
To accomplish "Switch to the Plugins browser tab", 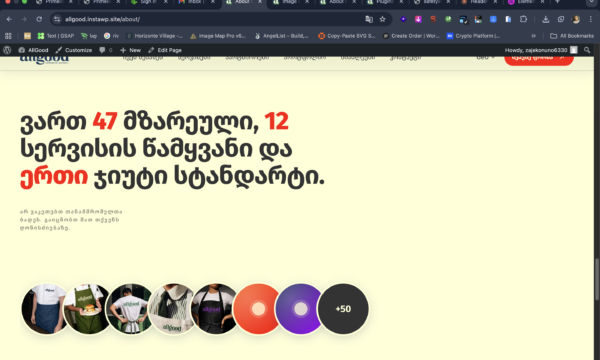I will 385,2.
